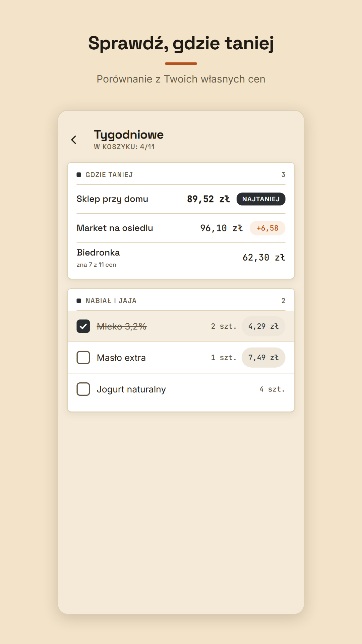Click the Jogurt naturalny 4 szt. quantity

click(x=272, y=389)
